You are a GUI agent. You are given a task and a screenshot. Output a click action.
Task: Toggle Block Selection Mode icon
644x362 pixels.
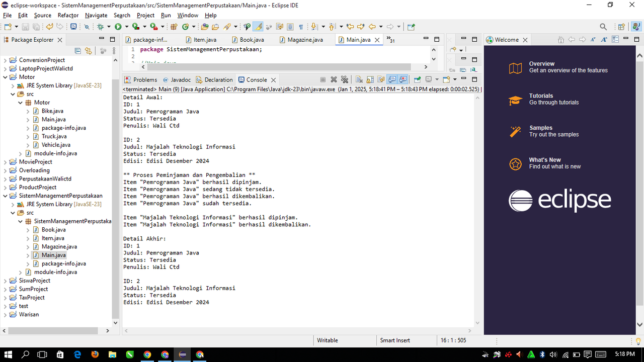[x=290, y=27]
